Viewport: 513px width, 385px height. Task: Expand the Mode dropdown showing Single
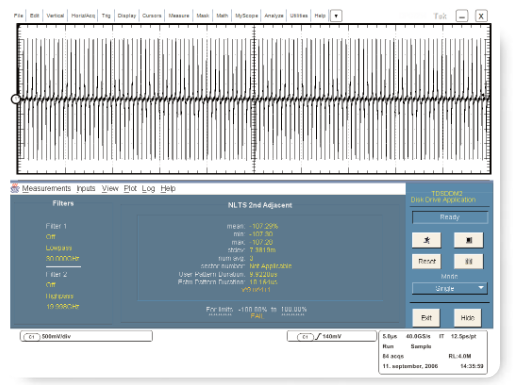click(x=450, y=288)
